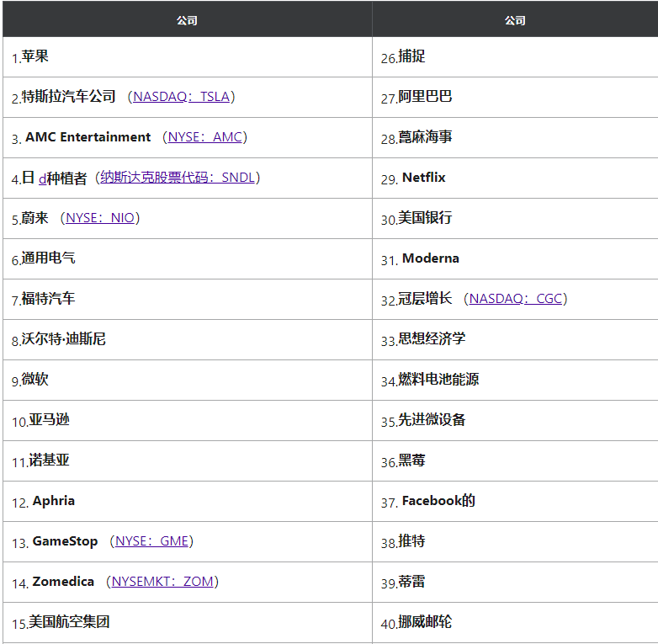
Task: Open the NASDAQ: TSLA link
Action: pos(181,97)
